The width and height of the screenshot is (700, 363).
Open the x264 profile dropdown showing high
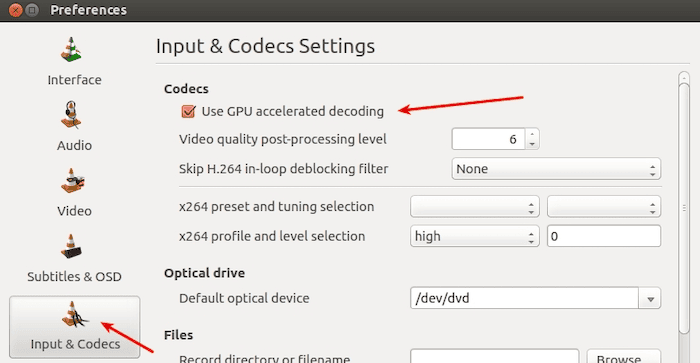(475, 236)
